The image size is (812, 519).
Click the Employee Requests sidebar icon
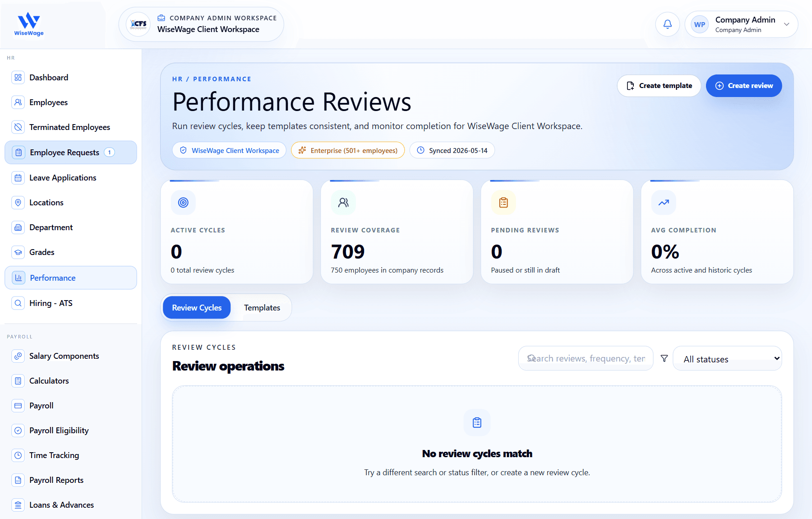(18, 153)
